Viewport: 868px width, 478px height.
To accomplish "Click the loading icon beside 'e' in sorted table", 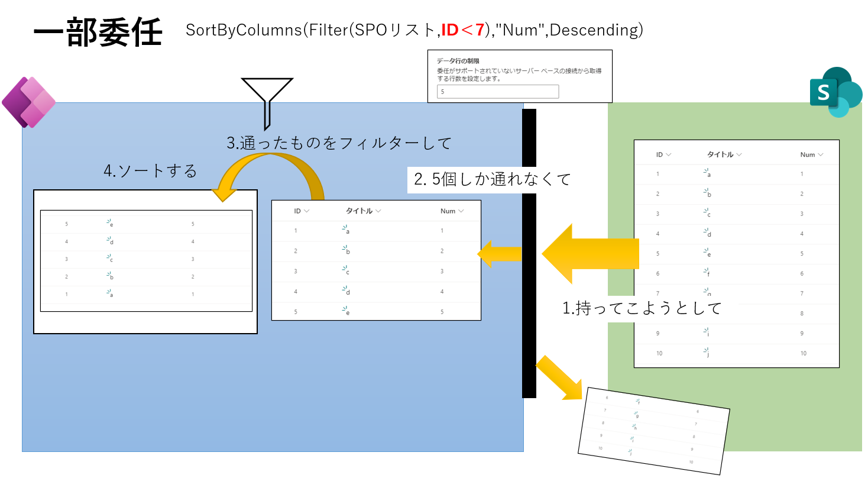I will click(x=109, y=223).
